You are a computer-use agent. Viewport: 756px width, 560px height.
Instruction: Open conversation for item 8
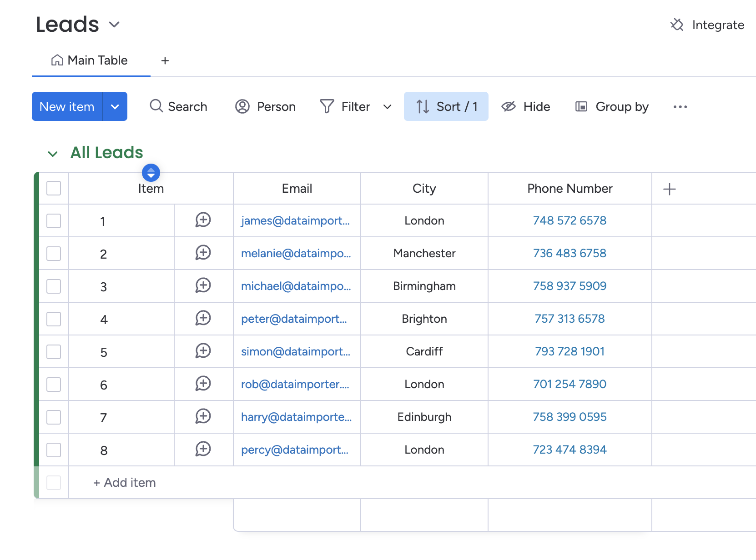click(203, 449)
